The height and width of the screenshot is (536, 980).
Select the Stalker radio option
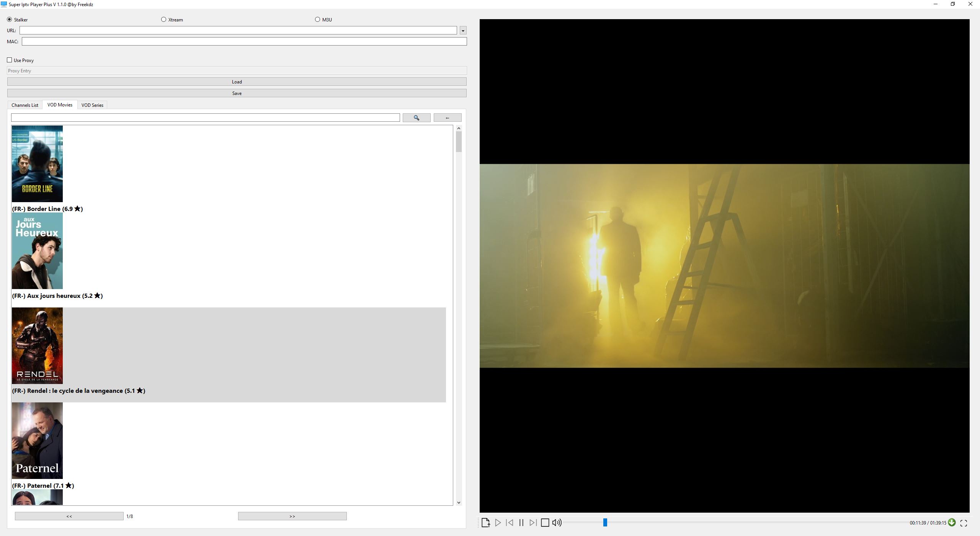pyautogui.click(x=17, y=20)
